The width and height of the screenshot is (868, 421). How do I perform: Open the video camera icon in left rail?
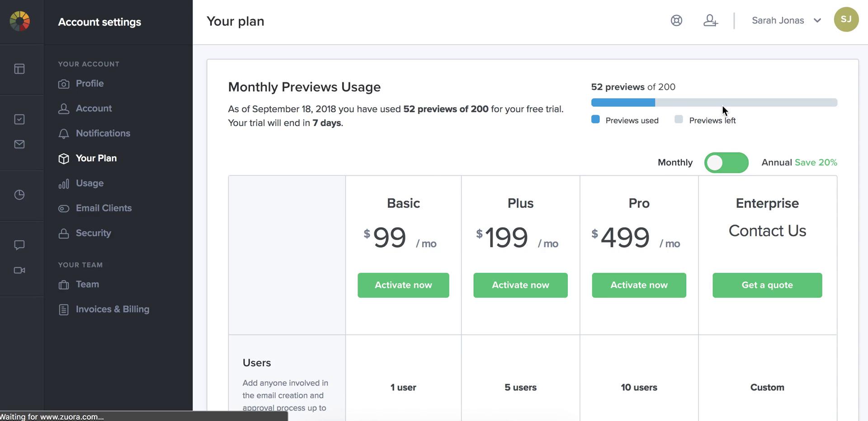[19, 270]
